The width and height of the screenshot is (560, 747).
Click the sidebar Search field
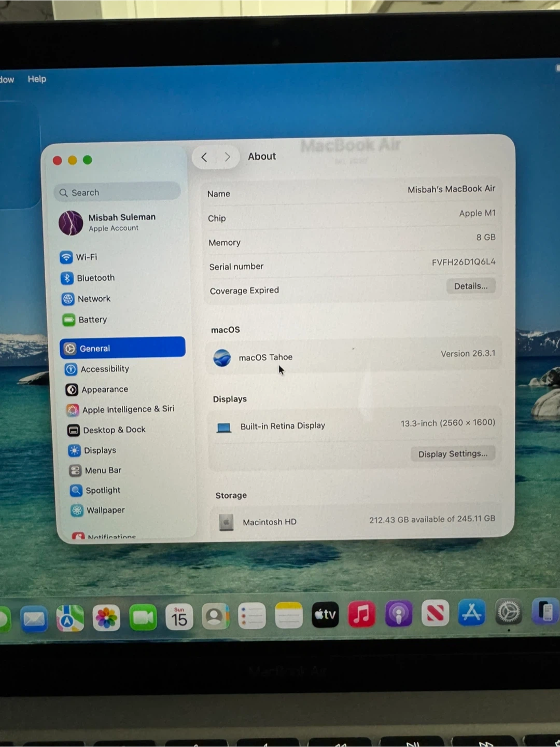[x=117, y=192]
